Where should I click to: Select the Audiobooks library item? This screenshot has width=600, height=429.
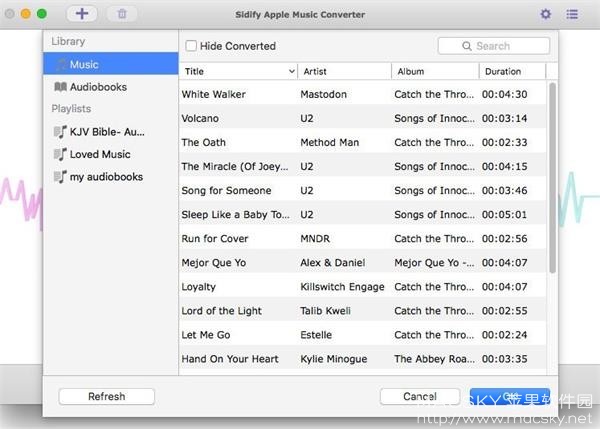coord(111,87)
